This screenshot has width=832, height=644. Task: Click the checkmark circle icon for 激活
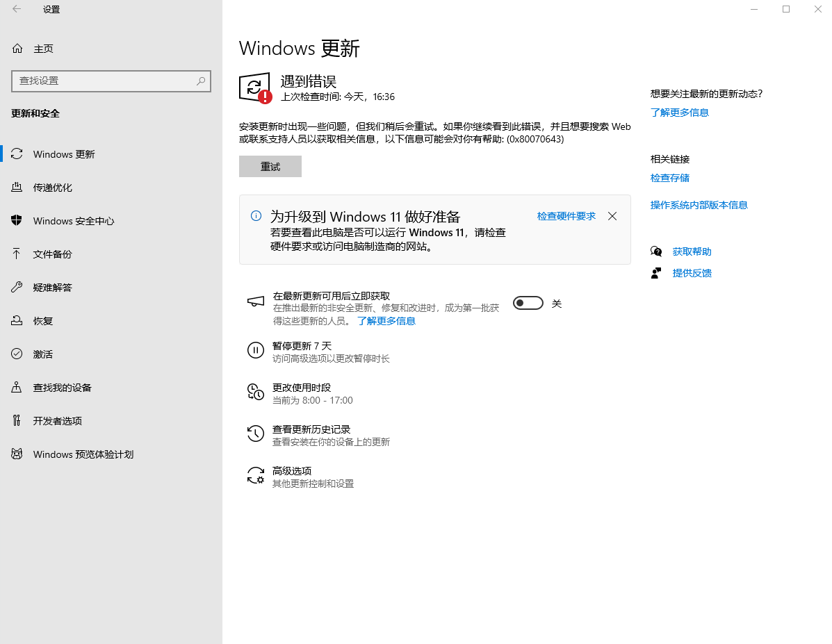point(17,354)
